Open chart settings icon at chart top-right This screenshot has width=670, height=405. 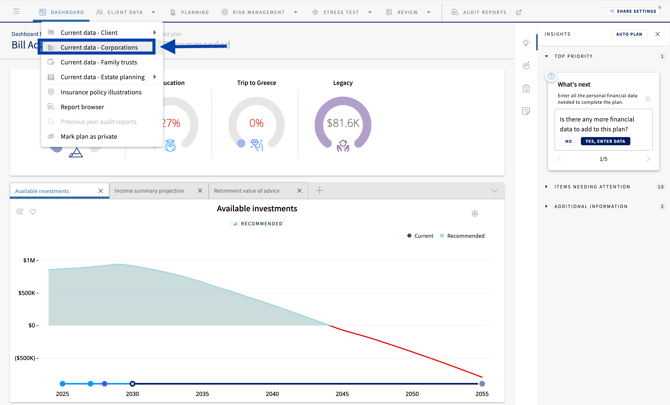coord(475,214)
